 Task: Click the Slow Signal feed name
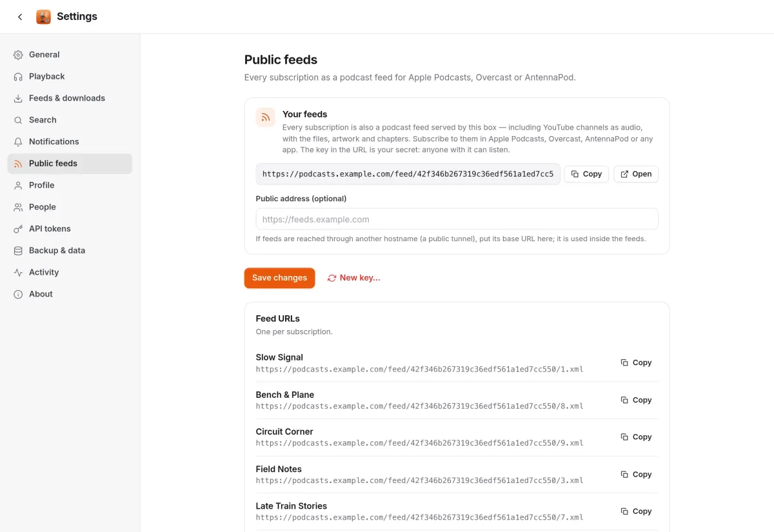[279, 357]
